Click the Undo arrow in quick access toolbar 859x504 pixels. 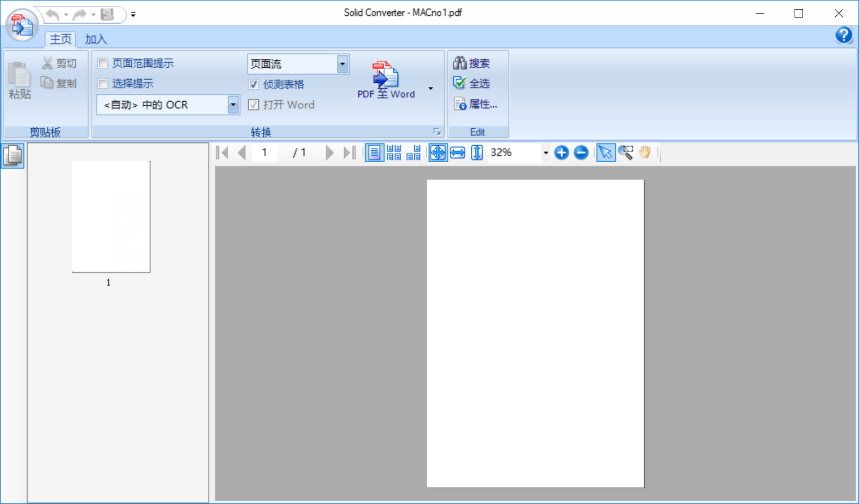(x=52, y=14)
